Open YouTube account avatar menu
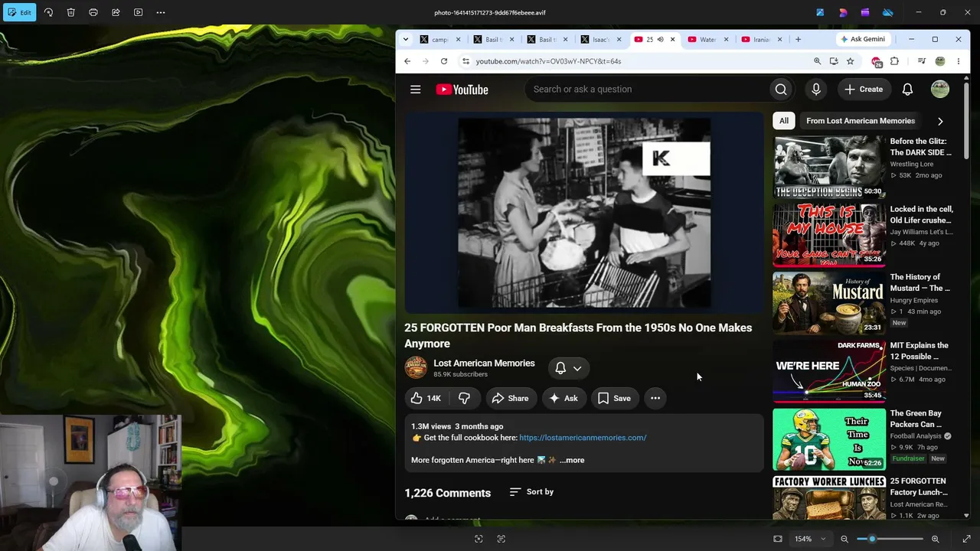 tap(940, 90)
